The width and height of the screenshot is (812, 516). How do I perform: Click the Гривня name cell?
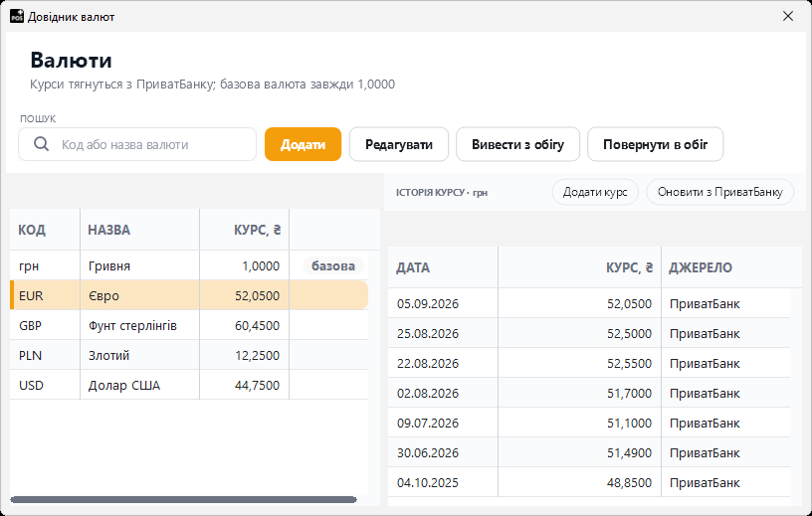coord(140,266)
